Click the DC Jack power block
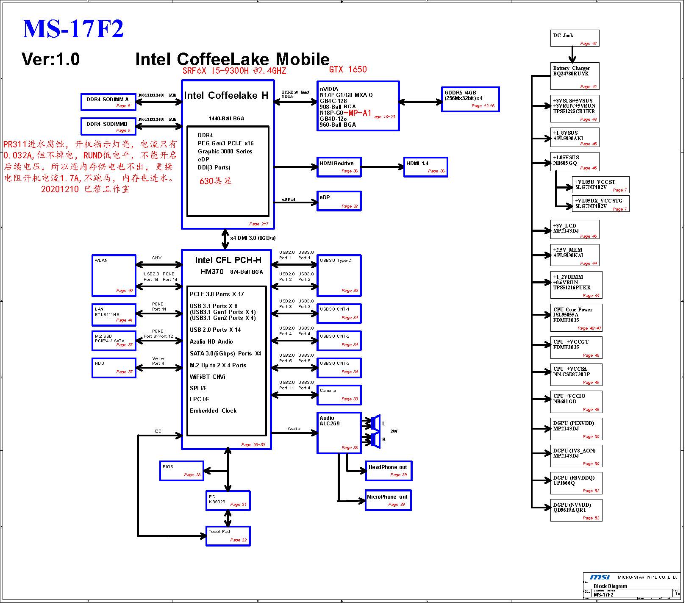The width and height of the screenshot is (697, 616). [575, 38]
